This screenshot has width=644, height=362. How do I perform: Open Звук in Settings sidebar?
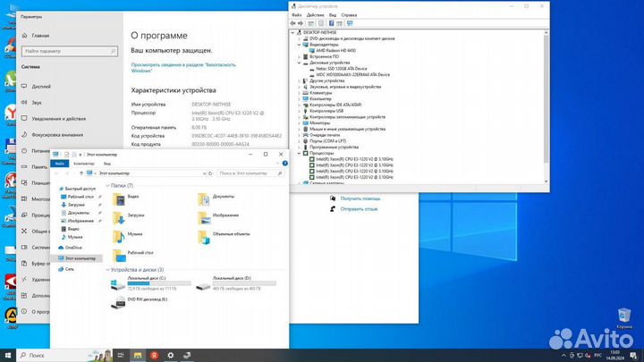[32, 103]
